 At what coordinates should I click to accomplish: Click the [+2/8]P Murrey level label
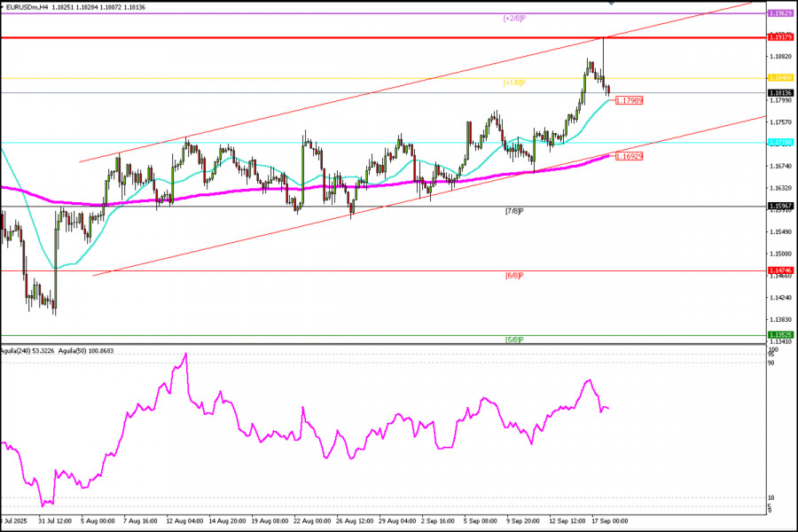point(514,19)
